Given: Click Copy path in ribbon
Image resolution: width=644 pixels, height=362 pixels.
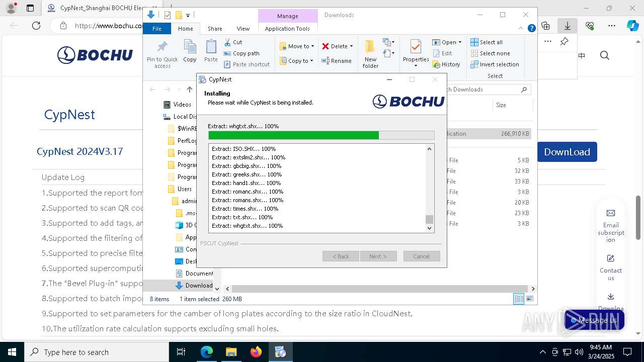Looking at the screenshot, I should coord(242,53).
